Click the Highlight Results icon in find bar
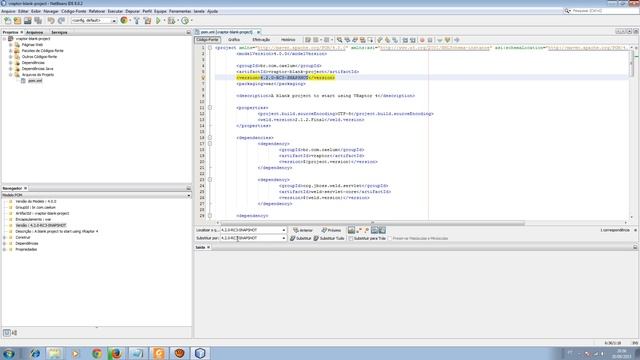Viewport: 640px width, 360px height. point(374,231)
